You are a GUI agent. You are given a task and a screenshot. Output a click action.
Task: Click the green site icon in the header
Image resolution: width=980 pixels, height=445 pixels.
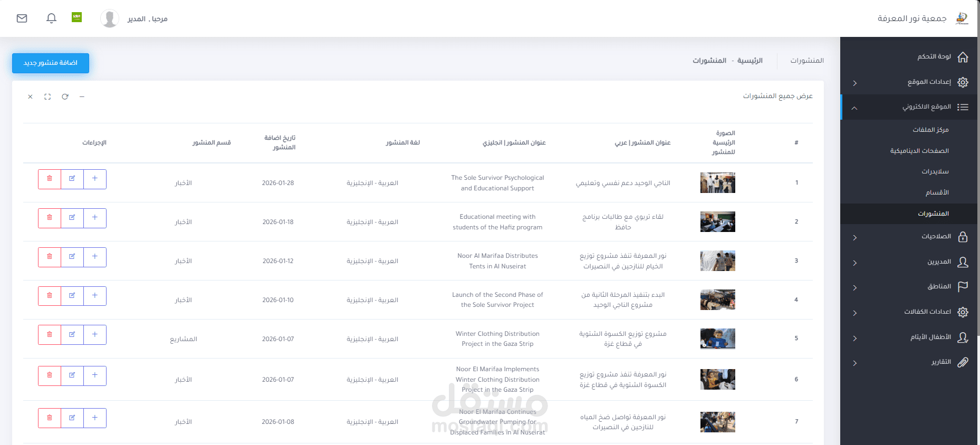[x=76, y=17]
